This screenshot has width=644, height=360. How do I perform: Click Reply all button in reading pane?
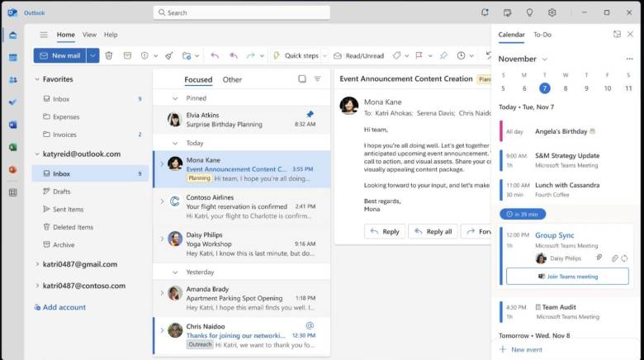(x=433, y=231)
